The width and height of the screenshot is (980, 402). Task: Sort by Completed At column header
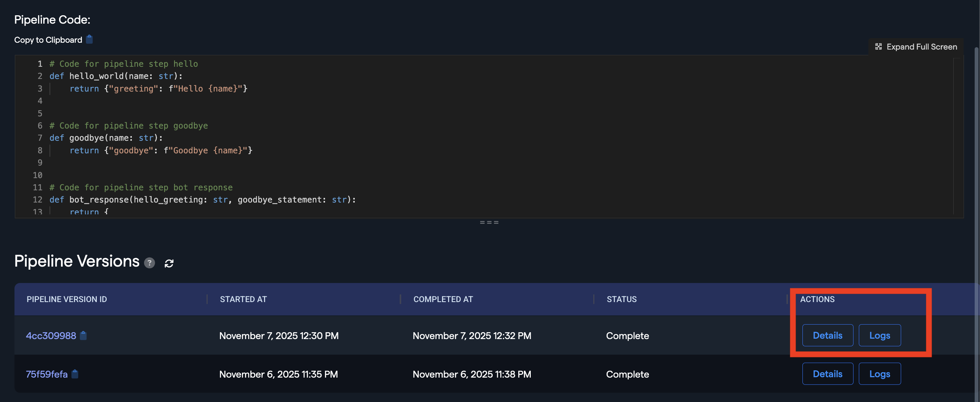click(443, 299)
